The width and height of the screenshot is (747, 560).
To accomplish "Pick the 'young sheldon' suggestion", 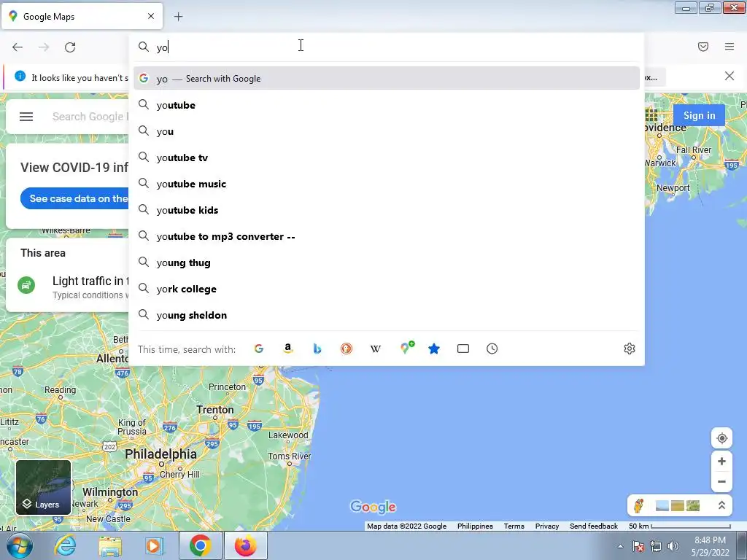I will pos(387,315).
